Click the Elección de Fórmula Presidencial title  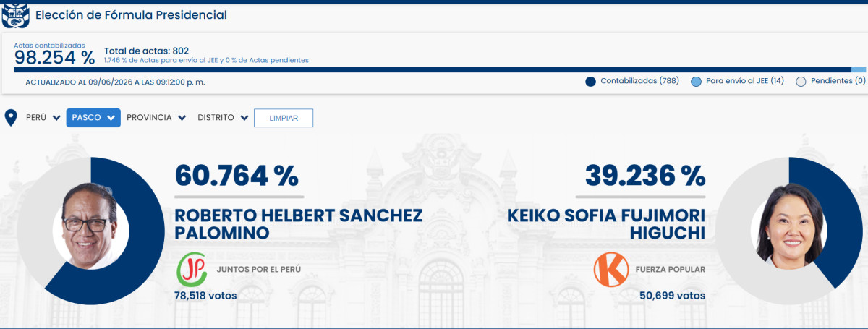(x=131, y=14)
